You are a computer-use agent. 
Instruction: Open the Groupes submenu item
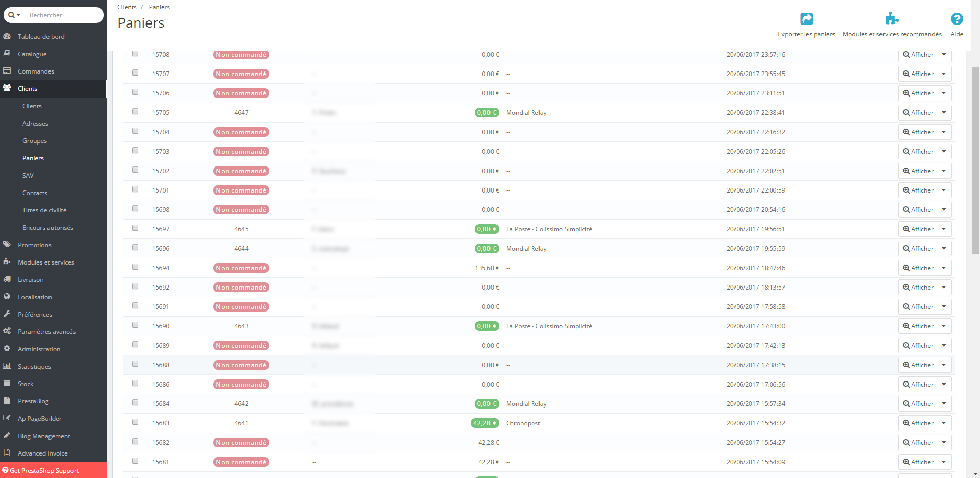[x=35, y=141]
